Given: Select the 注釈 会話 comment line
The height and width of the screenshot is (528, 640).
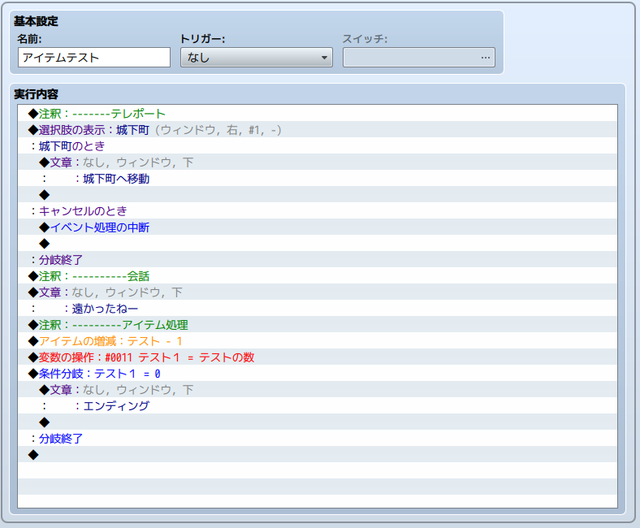Looking at the screenshot, I should point(318,276).
